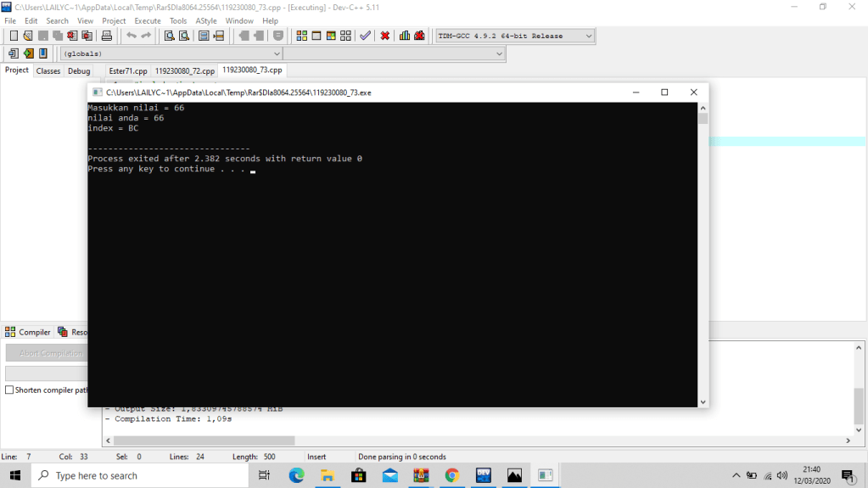Enable the Shorten compiler paths checkbox

pyautogui.click(x=9, y=390)
